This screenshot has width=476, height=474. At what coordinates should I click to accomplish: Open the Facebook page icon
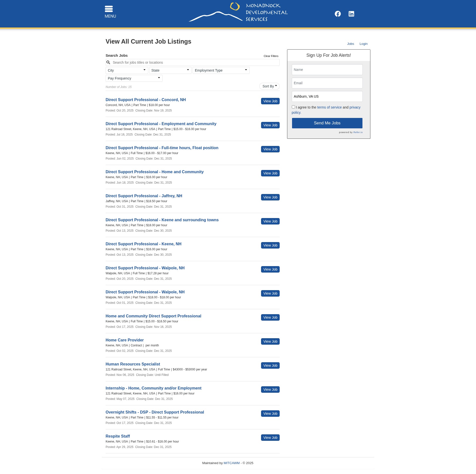[338, 14]
